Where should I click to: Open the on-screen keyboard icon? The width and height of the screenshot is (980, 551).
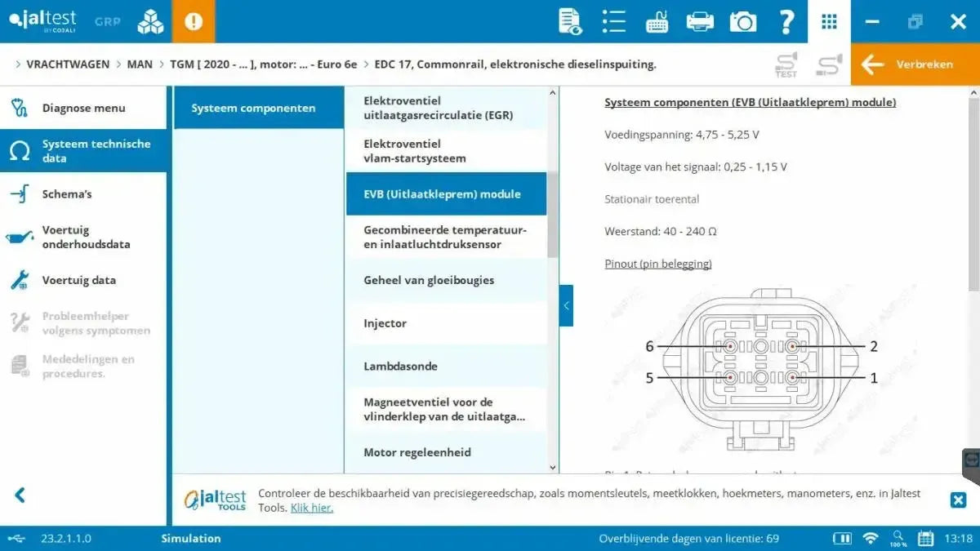tap(658, 21)
